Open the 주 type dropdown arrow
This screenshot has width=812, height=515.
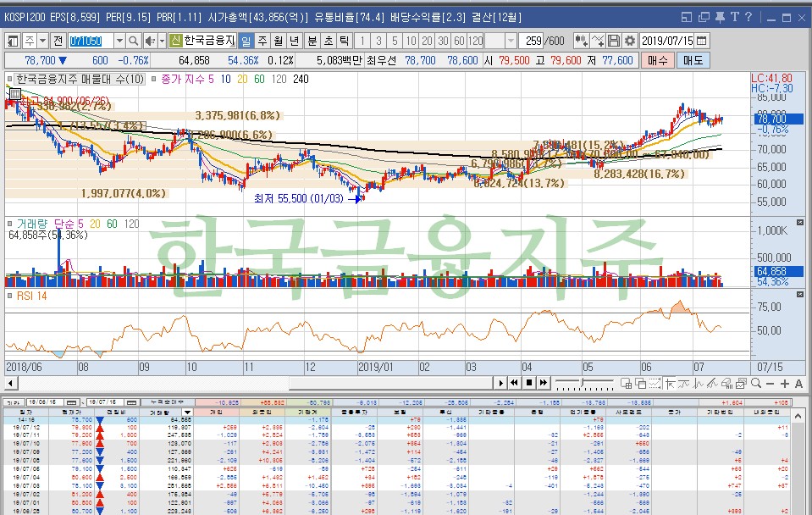tap(42, 41)
